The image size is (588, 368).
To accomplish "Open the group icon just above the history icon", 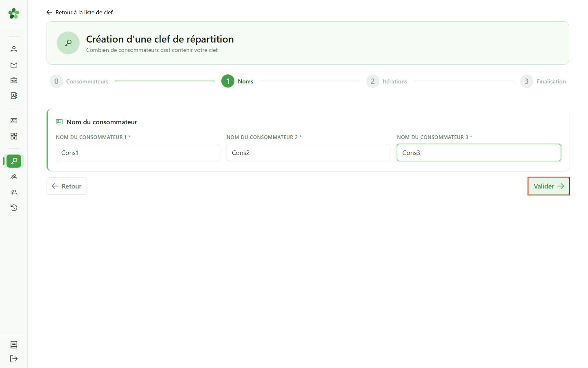I will [x=14, y=192].
